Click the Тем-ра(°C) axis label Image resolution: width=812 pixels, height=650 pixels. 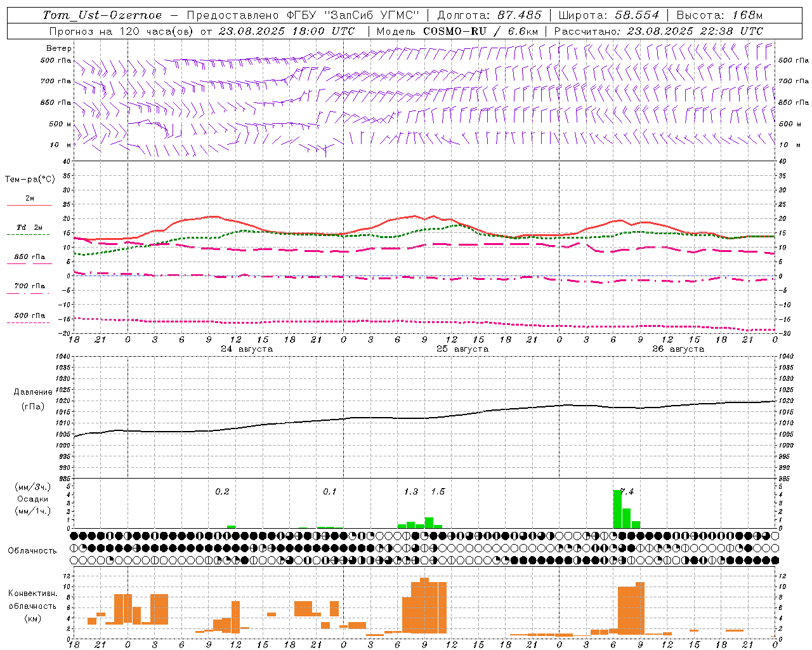[x=30, y=180]
